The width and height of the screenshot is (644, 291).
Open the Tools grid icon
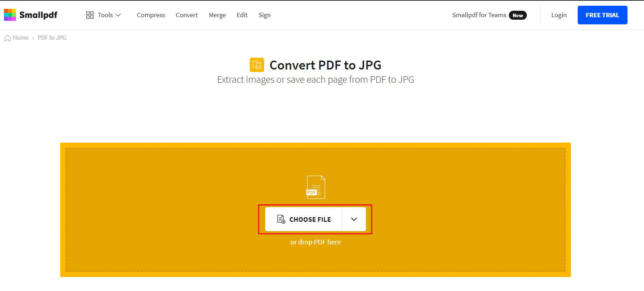pyautogui.click(x=90, y=15)
